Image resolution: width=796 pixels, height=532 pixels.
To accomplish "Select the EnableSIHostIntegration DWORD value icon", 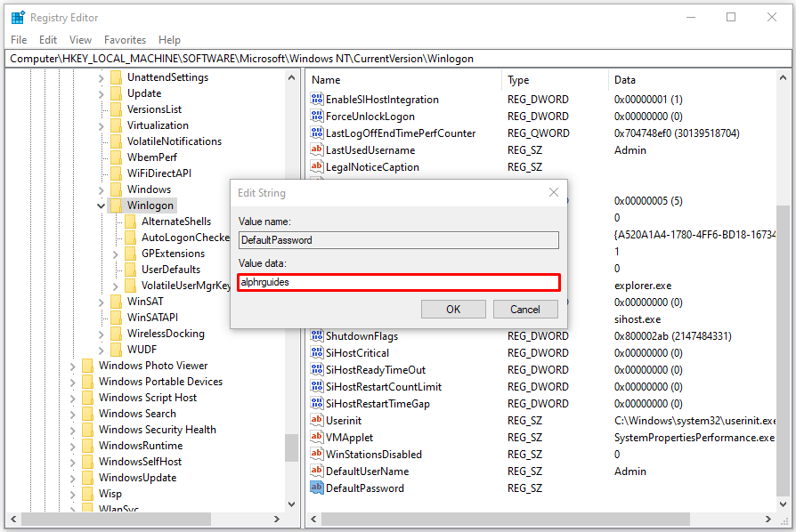I will coord(317,99).
